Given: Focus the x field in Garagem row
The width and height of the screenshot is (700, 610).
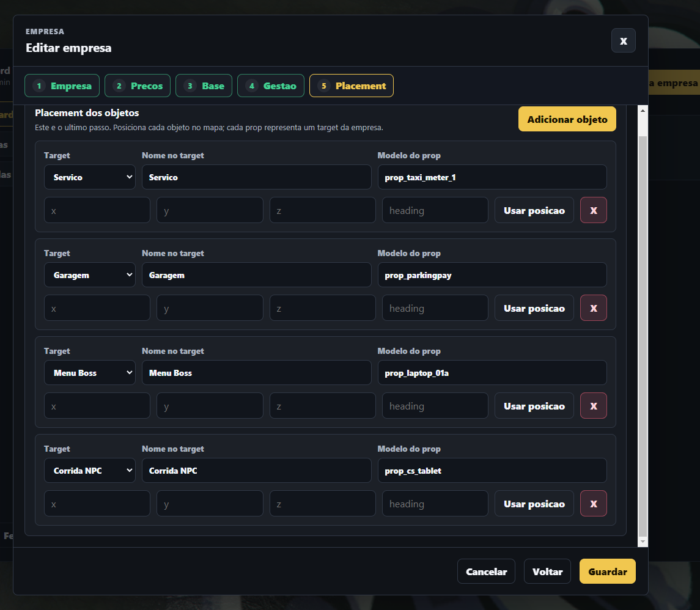Looking at the screenshot, I should [97, 308].
